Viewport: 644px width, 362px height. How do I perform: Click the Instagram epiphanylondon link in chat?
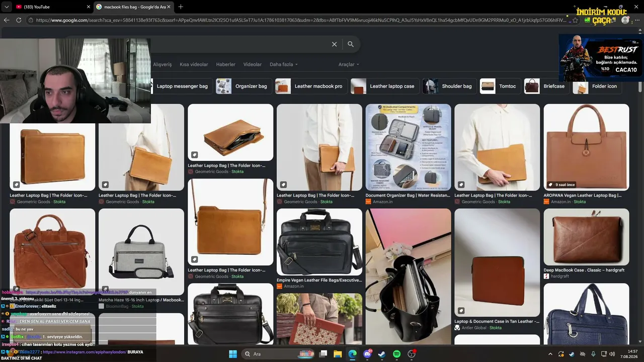pyautogui.click(x=84, y=352)
